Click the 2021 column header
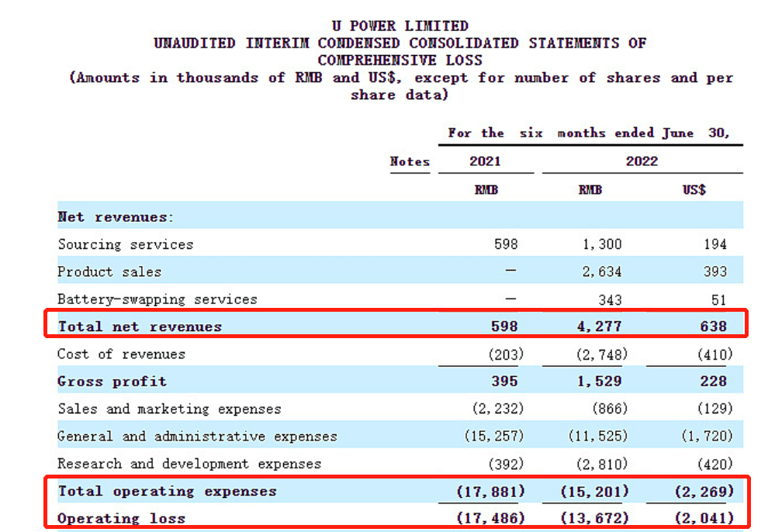782x532 pixels. pyautogui.click(x=485, y=161)
